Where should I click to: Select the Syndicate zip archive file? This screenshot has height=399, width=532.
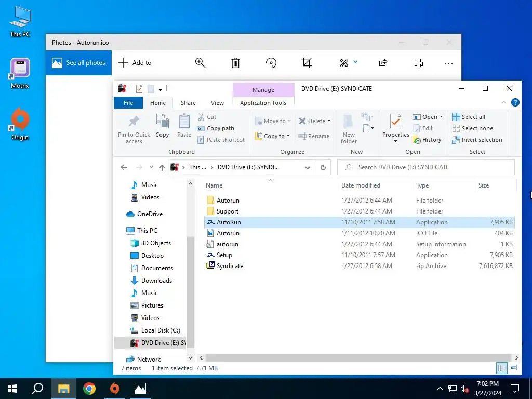pos(360,266)
